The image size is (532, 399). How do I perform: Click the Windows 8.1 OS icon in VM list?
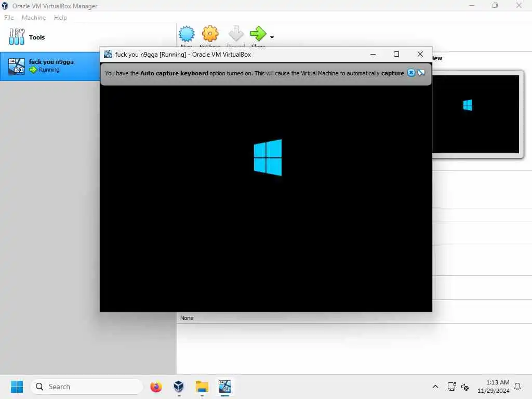point(17,66)
